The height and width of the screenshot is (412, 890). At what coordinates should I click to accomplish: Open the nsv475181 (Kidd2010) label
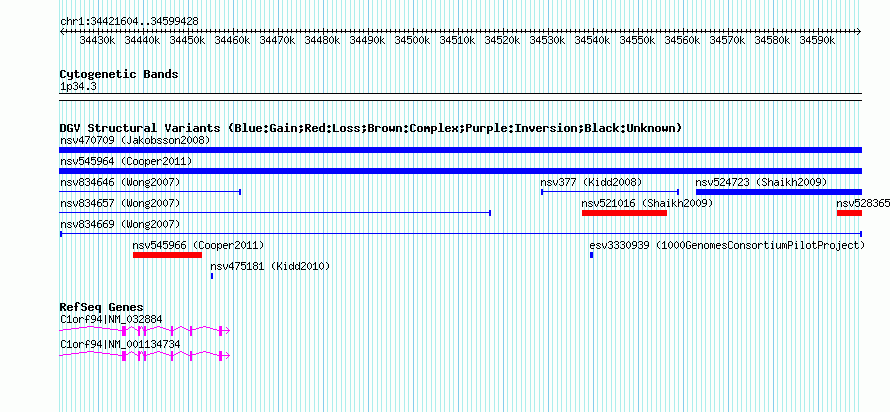(x=270, y=266)
